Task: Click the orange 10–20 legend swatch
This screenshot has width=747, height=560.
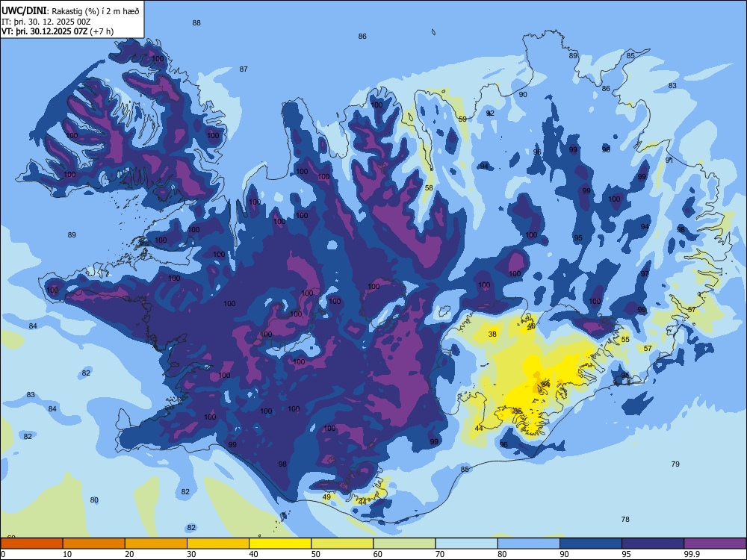Action: (94, 544)
